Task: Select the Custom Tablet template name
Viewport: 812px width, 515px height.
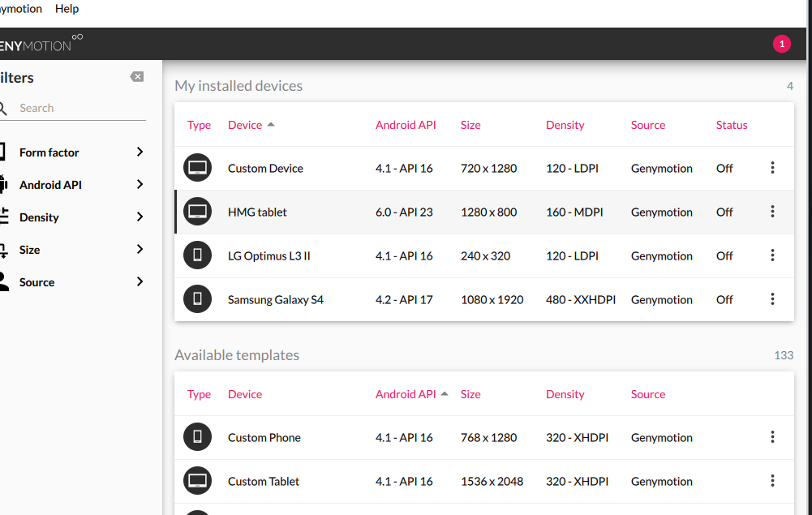Action: pos(264,482)
